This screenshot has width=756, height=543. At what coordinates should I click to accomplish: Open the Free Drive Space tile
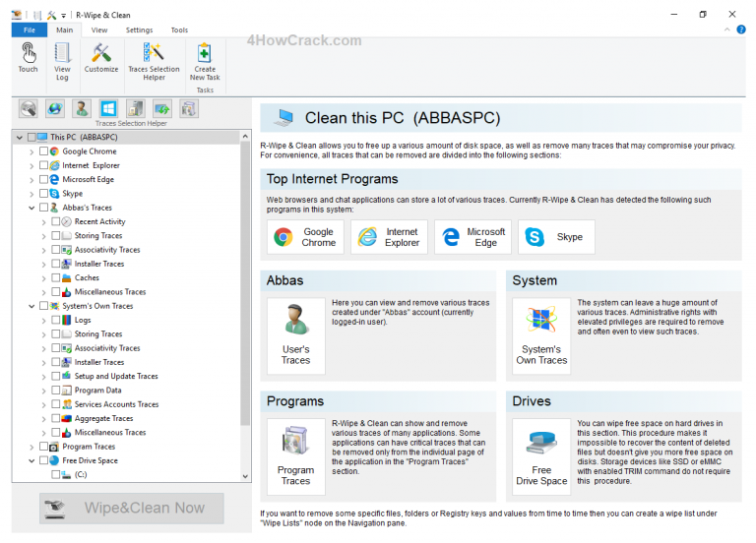[541, 456]
